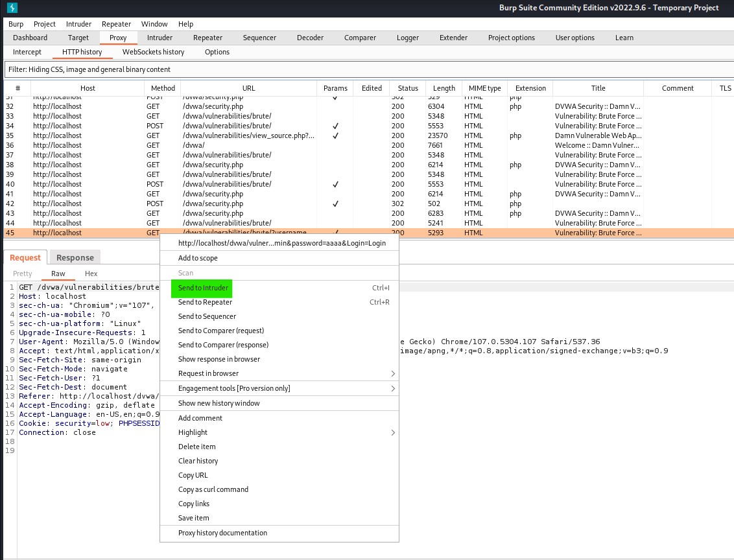The width and height of the screenshot is (734, 560).
Task: Click the Params checkmark in row 34
Action: coord(335,126)
